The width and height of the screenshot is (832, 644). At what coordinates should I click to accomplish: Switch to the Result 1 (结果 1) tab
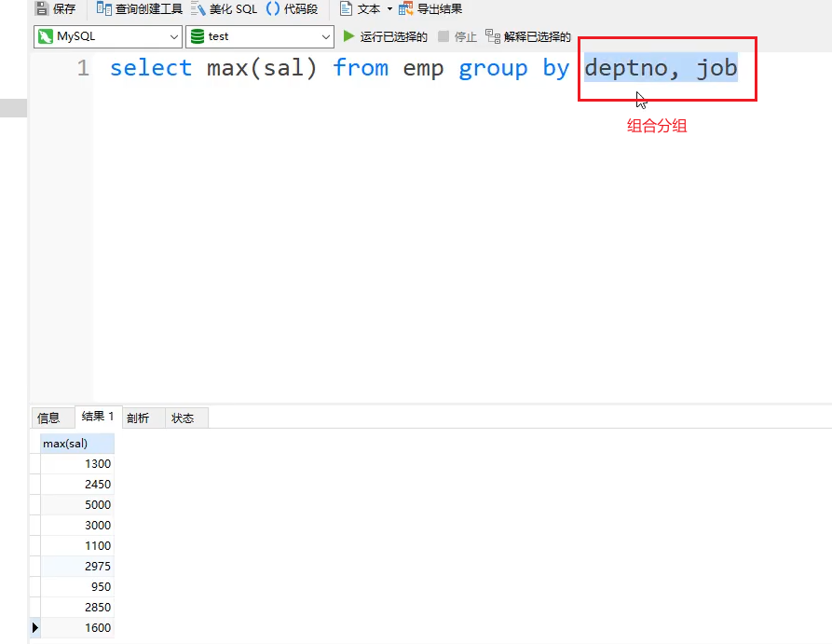pyautogui.click(x=98, y=417)
